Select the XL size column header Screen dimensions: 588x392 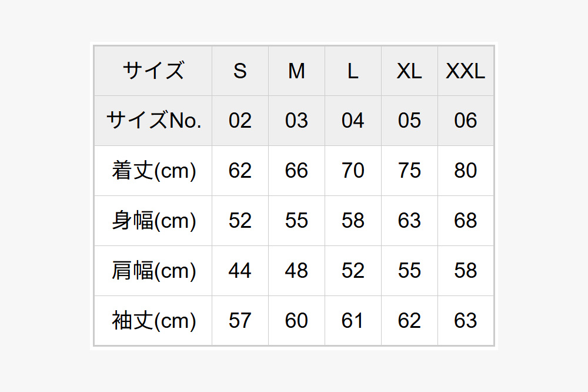409,71
